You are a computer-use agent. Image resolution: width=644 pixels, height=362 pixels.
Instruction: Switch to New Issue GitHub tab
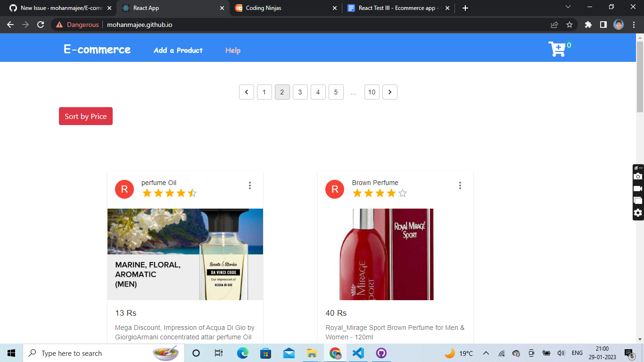tap(58, 8)
